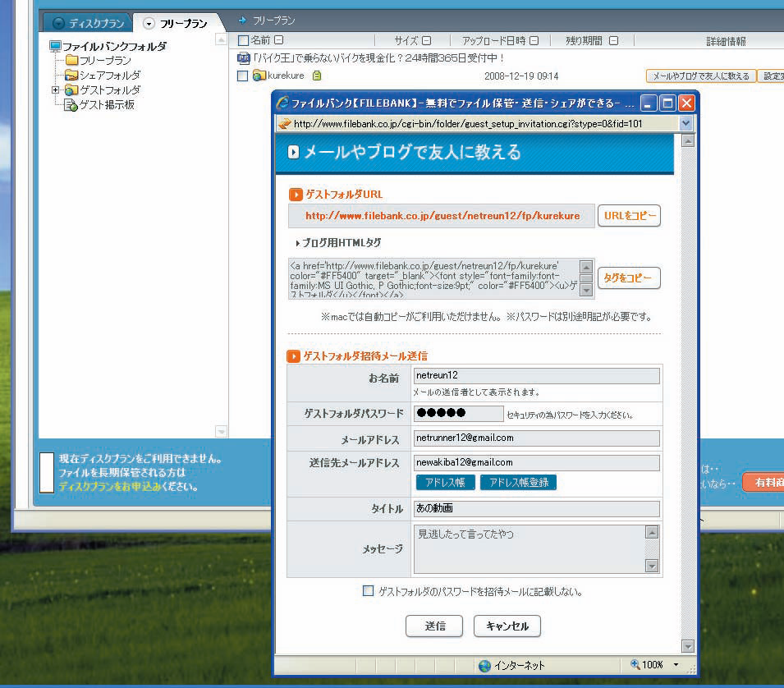Click the インターネット globe icon in status bar
This screenshot has width=784, height=688.
tap(484, 666)
